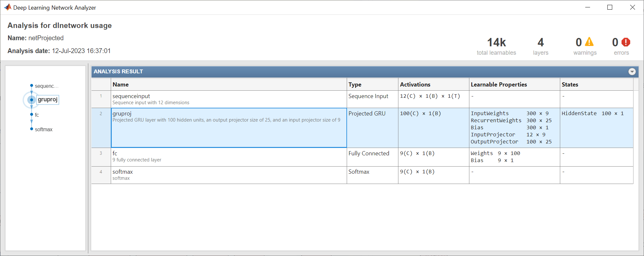Select the sequenceinput table row
The image size is (644, 256).
(225, 99)
